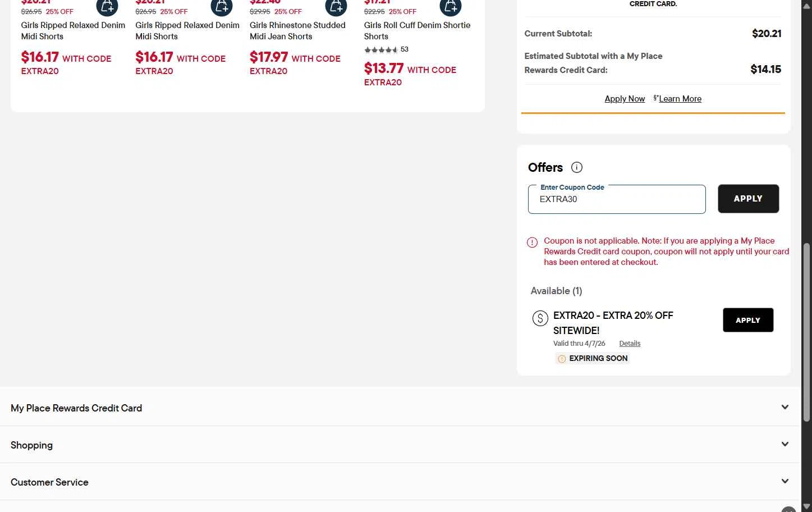Add Girls Roll Cuff Denim Shortie Shorts to bag
The height and width of the screenshot is (512, 812).
pos(451,7)
